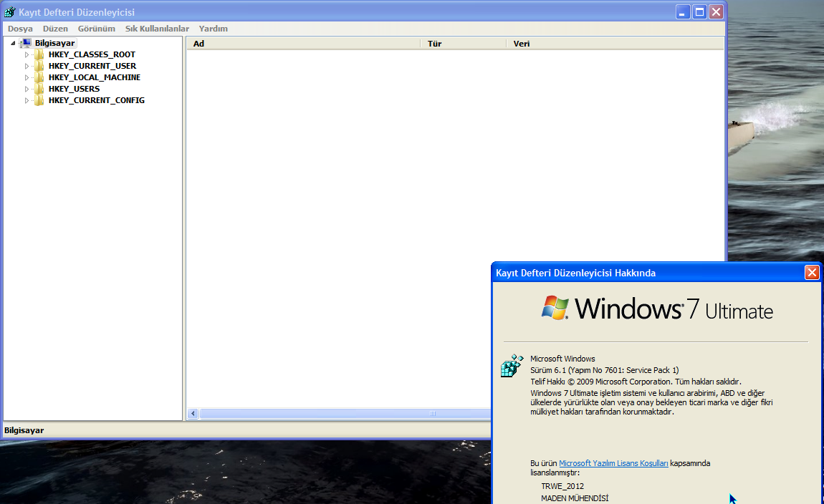Open the Görünüm menu
Viewport: 824px width, 504px height.
tap(96, 29)
